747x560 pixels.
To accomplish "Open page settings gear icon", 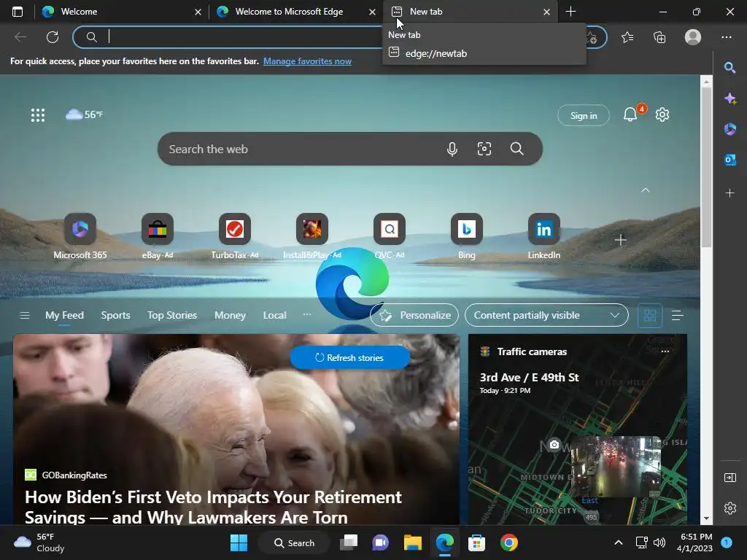I will [x=662, y=114].
